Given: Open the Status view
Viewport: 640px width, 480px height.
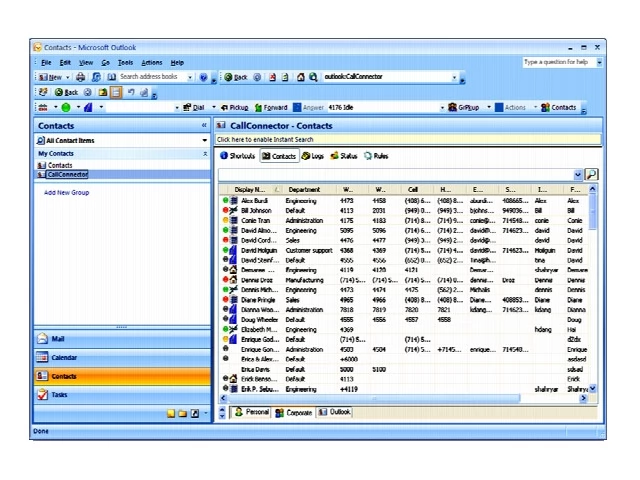Looking at the screenshot, I should coord(343,156).
